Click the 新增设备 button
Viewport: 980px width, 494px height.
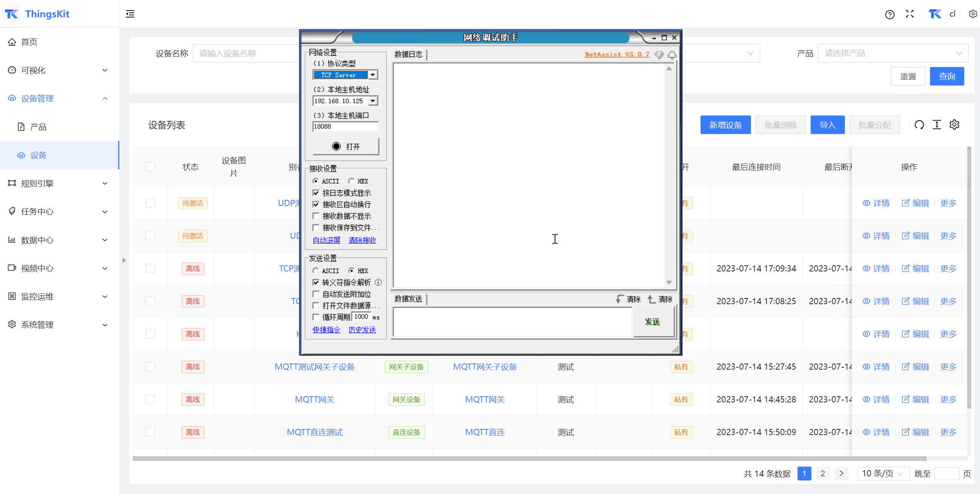point(725,125)
